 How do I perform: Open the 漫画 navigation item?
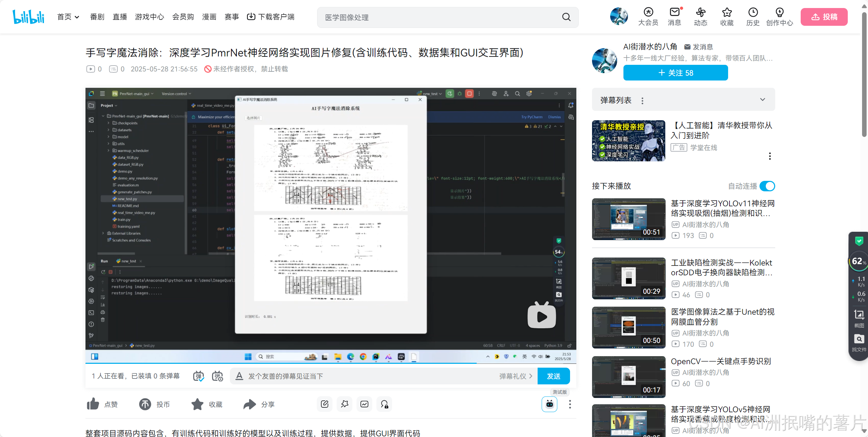pos(209,17)
